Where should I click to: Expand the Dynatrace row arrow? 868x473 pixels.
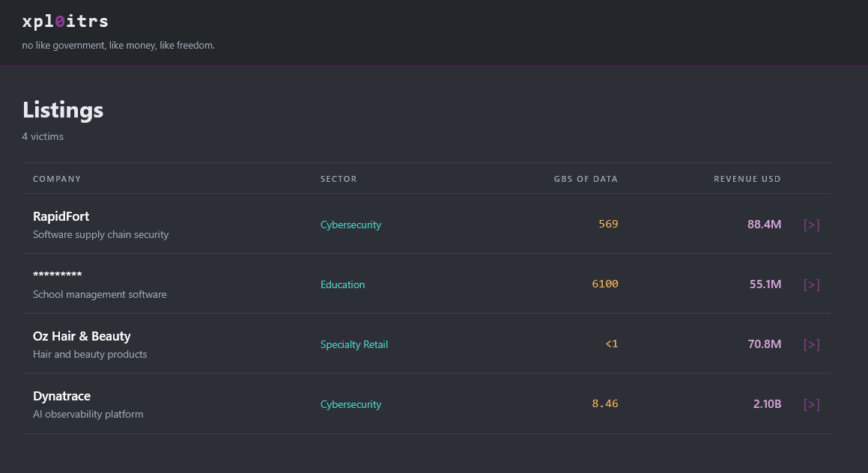tap(811, 404)
